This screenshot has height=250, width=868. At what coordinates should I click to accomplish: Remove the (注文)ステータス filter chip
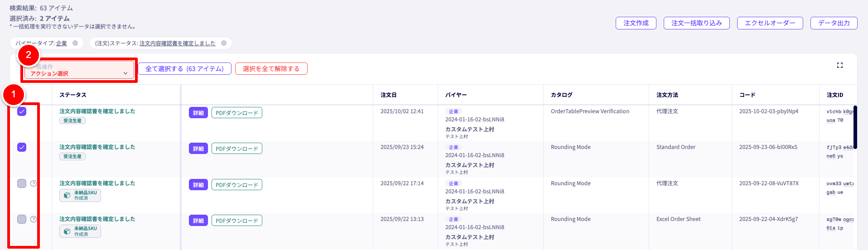point(224,43)
